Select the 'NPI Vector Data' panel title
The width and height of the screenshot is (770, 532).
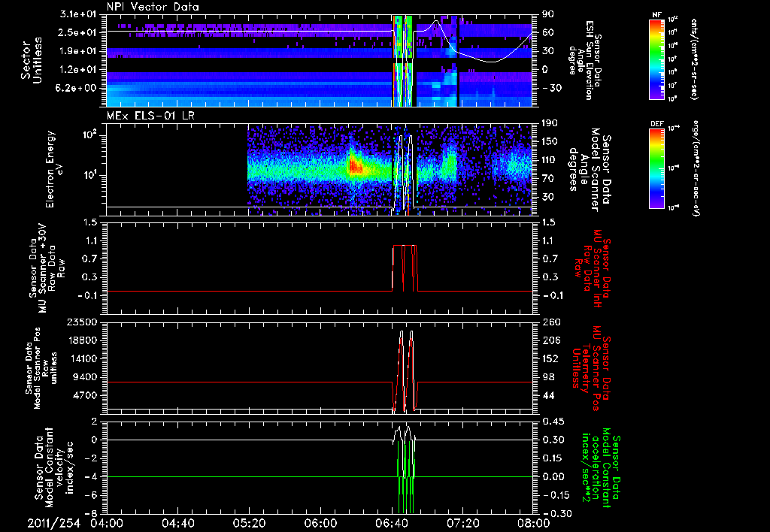point(153,7)
